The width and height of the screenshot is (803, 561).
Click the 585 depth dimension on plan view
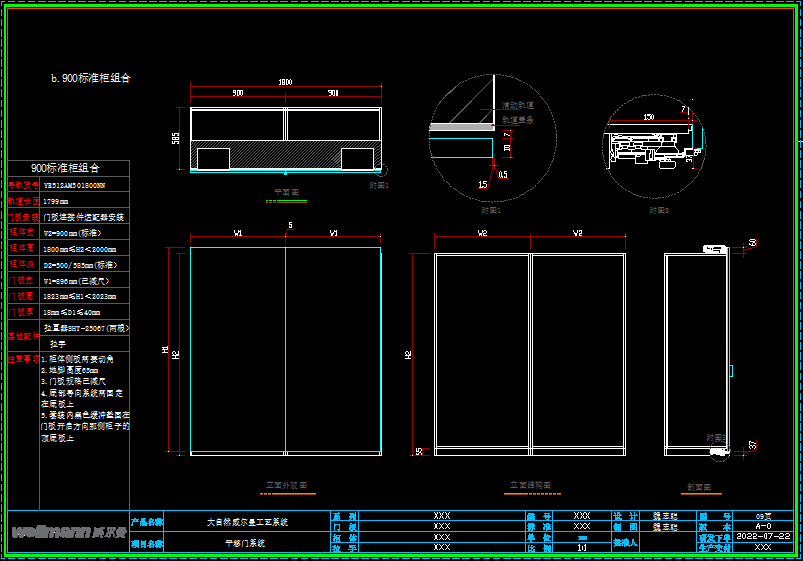176,139
